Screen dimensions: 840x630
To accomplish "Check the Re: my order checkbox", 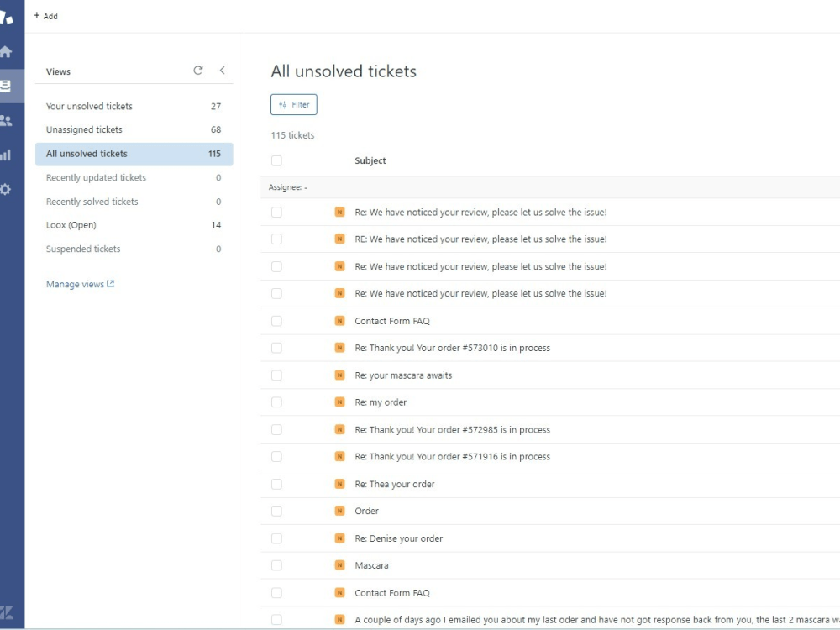I will [276, 402].
